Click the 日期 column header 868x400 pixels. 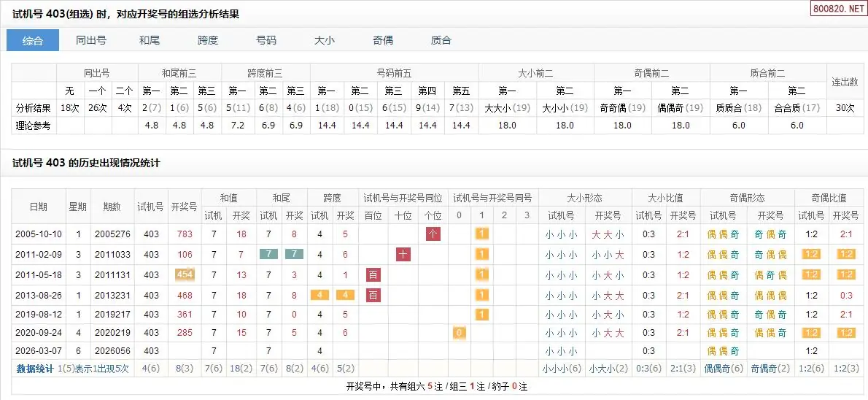tap(37, 207)
